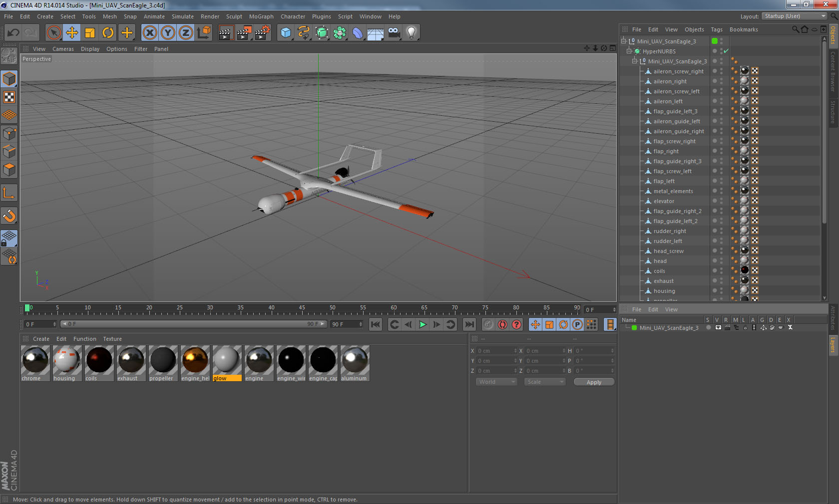
Task: Toggle X axis lock
Action: click(x=150, y=33)
